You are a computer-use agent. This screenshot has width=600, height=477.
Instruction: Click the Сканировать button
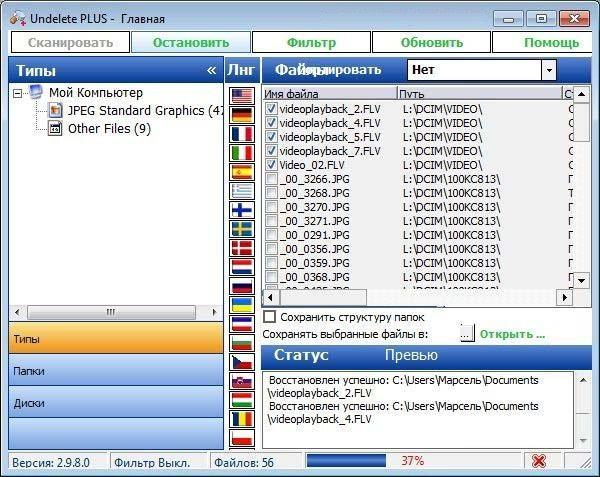[x=70, y=42]
